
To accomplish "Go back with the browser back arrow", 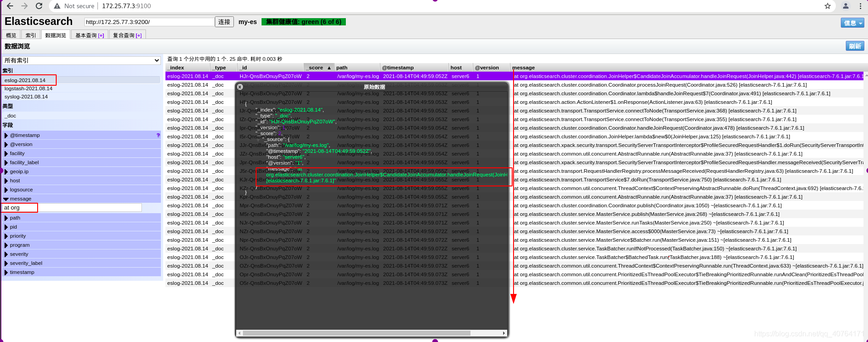I will pyautogui.click(x=10, y=6).
